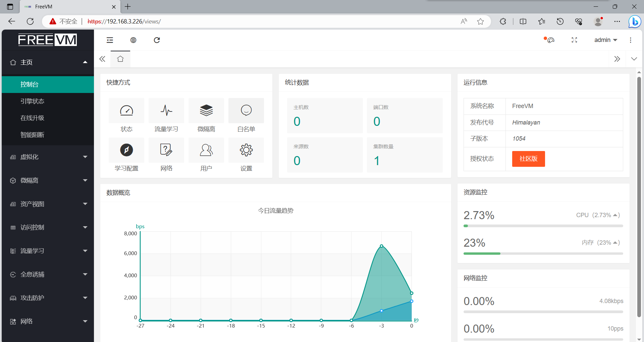Open the 白名单 whitelist shortcut icon
This screenshot has width=644, height=342.
point(246,110)
